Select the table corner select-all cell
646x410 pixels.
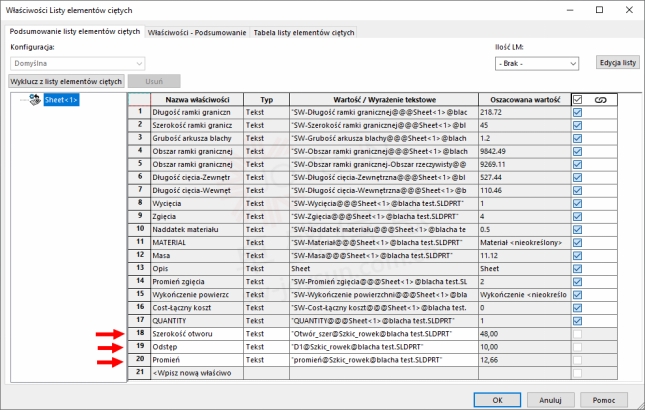[140, 100]
